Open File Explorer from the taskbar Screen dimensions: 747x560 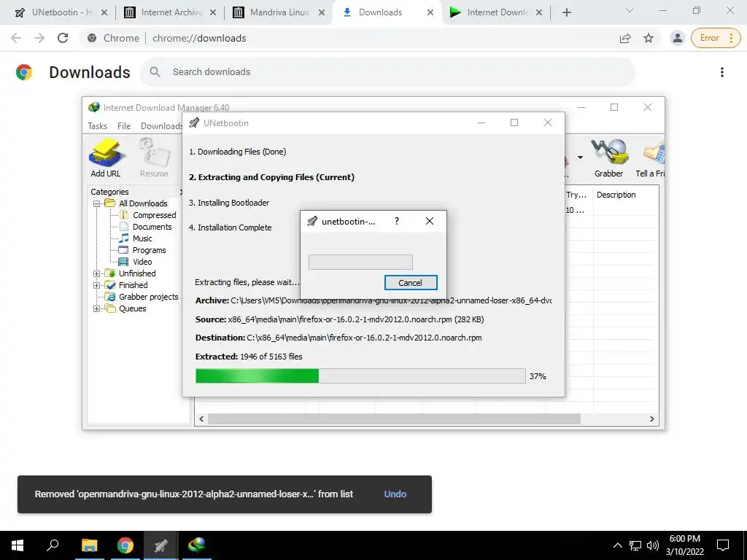point(89,545)
